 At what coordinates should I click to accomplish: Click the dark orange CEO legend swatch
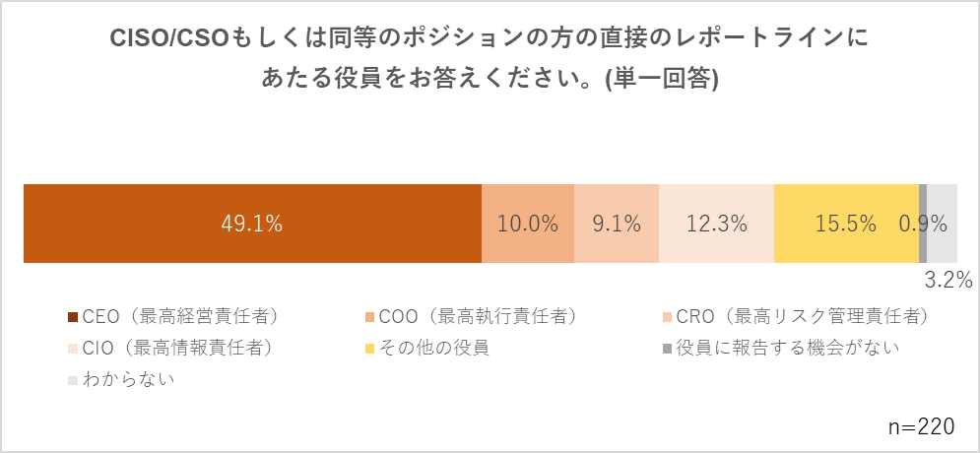click(73, 317)
